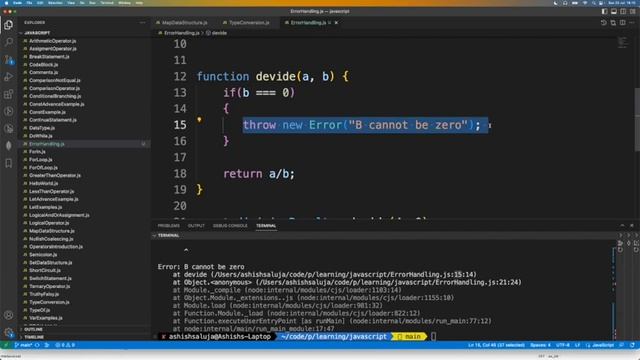This screenshot has height=360, width=640.
Task: Open the bookmarks icon in activity bar
Action: pos(9,163)
